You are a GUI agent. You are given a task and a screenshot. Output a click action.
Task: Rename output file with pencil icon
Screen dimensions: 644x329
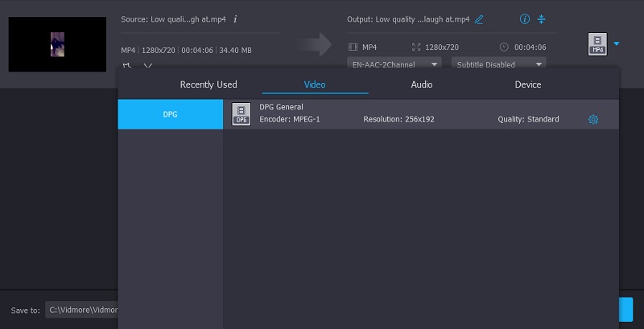[x=480, y=19]
